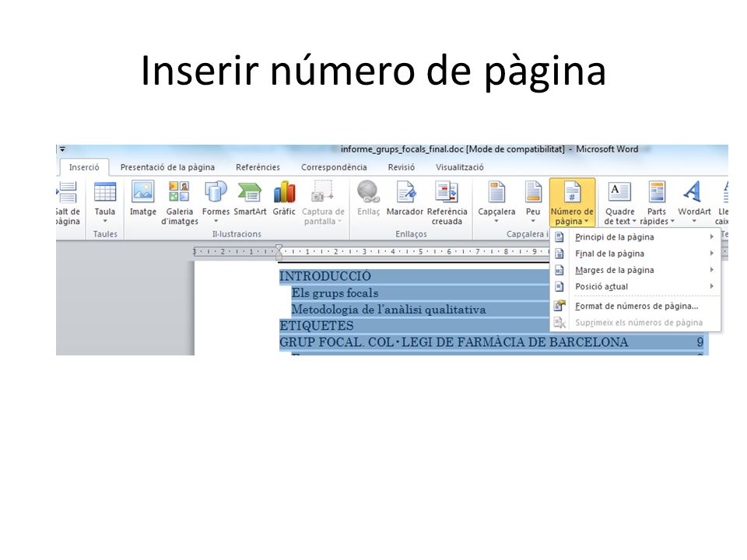Click the Format de números de pàgina icon
747x560 pixels.
point(559,306)
